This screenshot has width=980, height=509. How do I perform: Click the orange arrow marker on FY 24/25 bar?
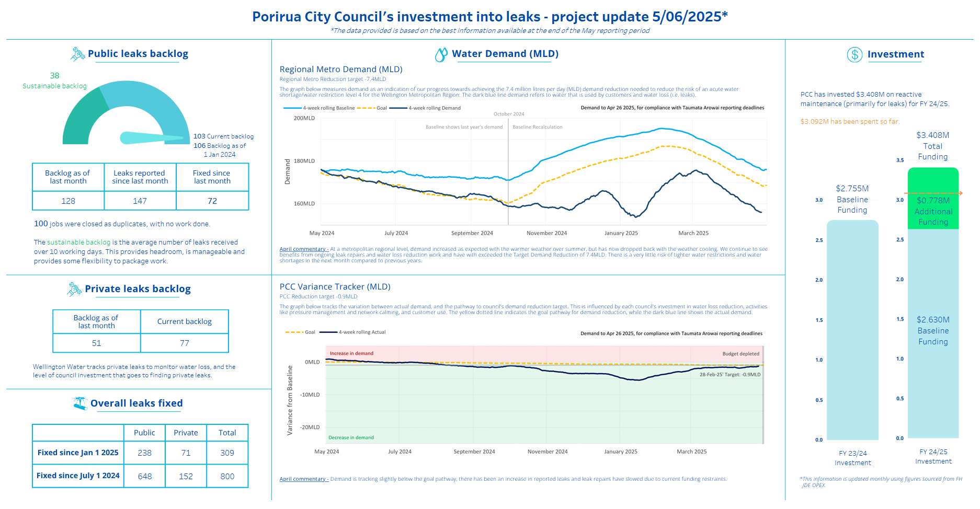(x=960, y=193)
